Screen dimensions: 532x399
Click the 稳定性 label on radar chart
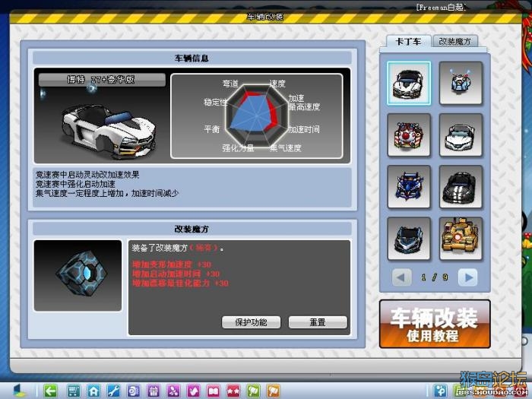pos(216,102)
